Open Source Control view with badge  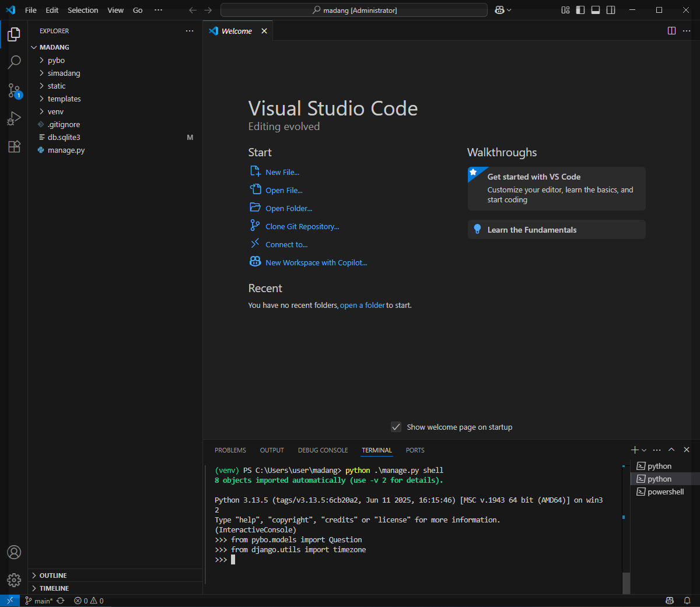click(14, 90)
